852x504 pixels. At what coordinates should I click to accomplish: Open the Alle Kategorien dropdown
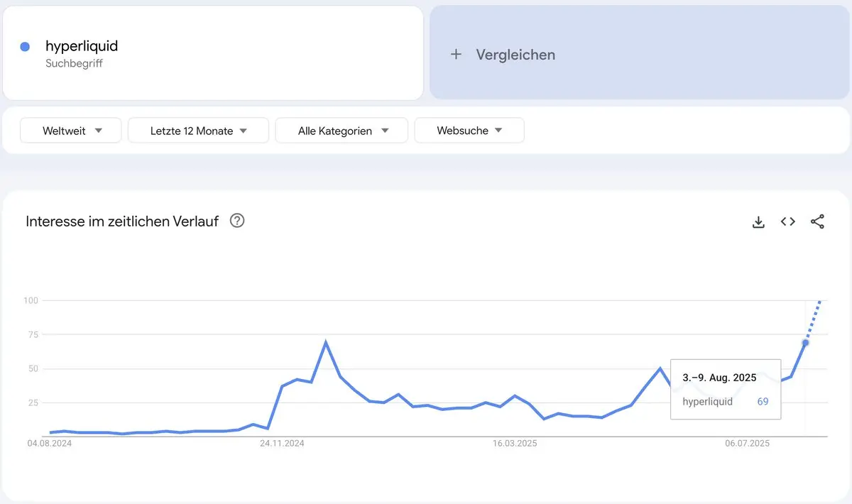(342, 131)
